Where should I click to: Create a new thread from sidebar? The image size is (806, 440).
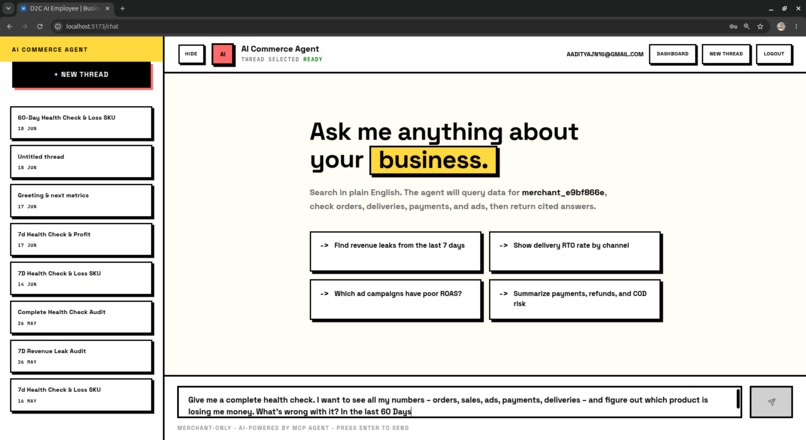[81, 75]
